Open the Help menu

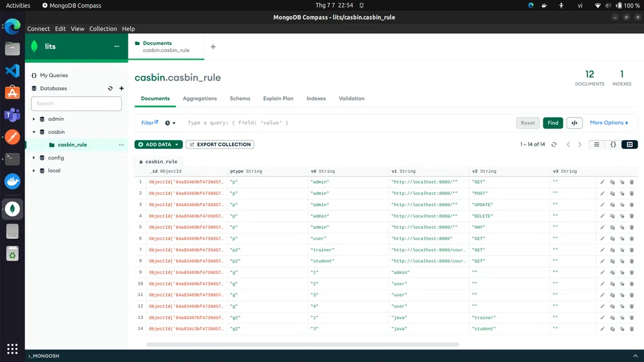pyautogui.click(x=128, y=29)
